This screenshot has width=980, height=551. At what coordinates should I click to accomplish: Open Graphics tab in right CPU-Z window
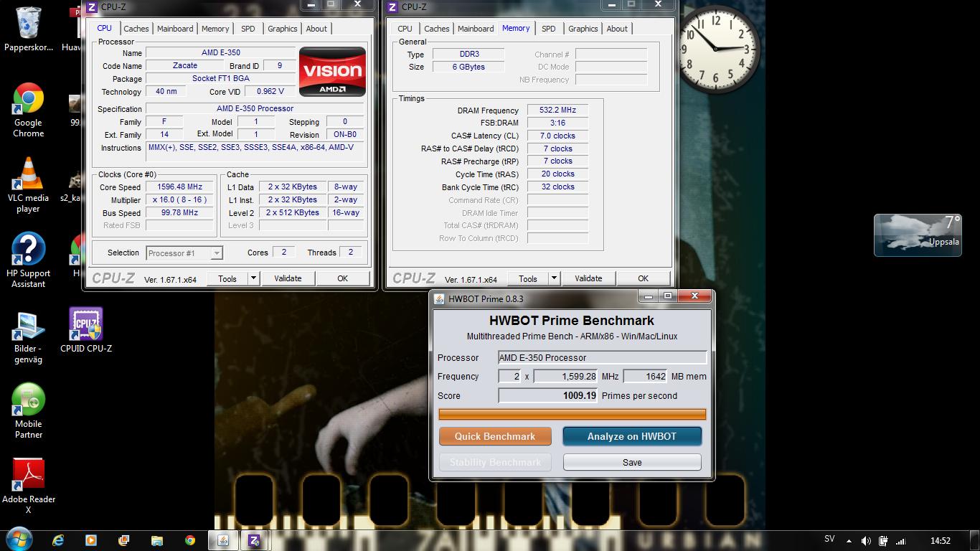coord(583,29)
